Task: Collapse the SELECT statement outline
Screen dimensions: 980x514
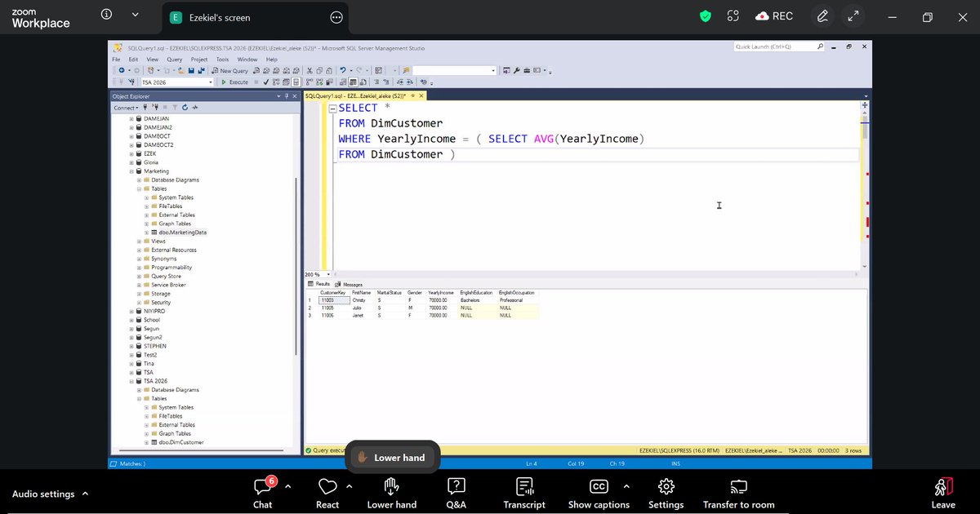Action: [x=333, y=109]
